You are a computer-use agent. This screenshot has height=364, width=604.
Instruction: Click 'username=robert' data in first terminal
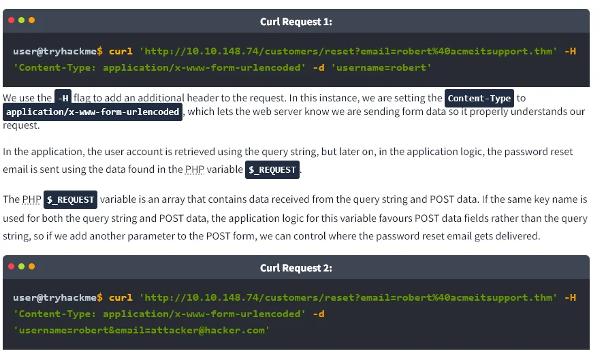(x=381, y=68)
